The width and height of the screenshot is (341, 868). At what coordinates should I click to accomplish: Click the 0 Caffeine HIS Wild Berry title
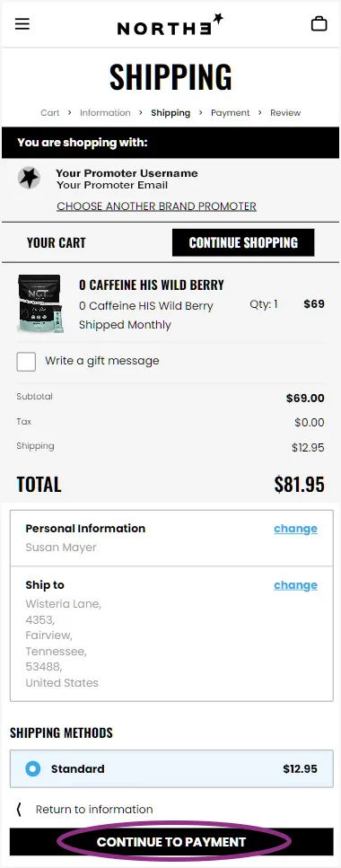point(152,285)
